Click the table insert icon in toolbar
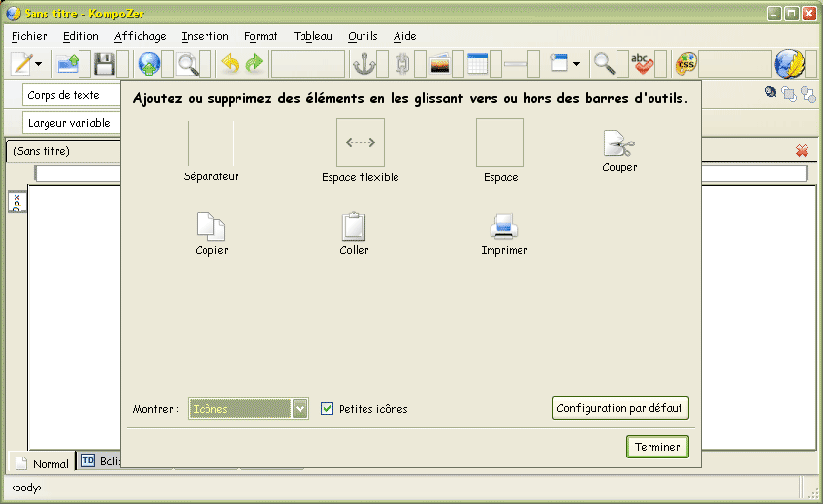This screenshot has height=504, width=823. [477, 65]
